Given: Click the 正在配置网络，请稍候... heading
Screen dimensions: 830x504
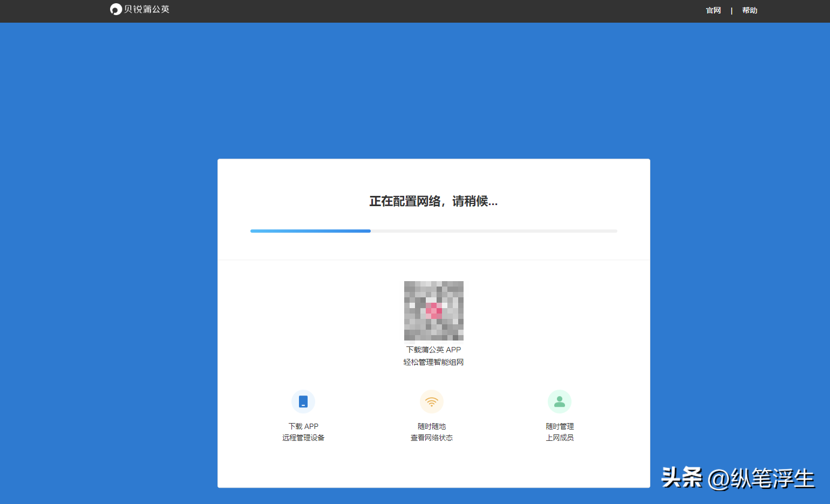Looking at the screenshot, I should click(433, 201).
